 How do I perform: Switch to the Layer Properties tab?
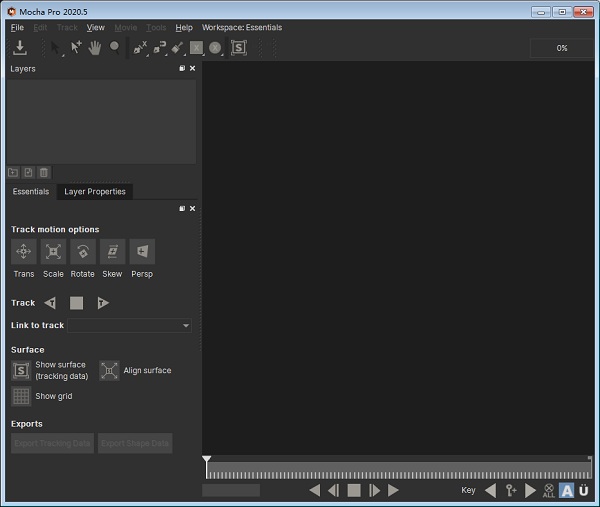95,191
